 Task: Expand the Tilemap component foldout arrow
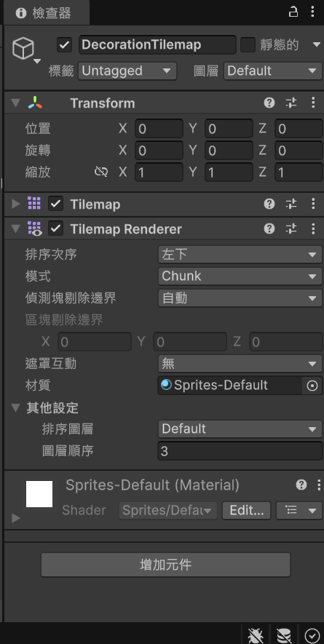(16, 204)
